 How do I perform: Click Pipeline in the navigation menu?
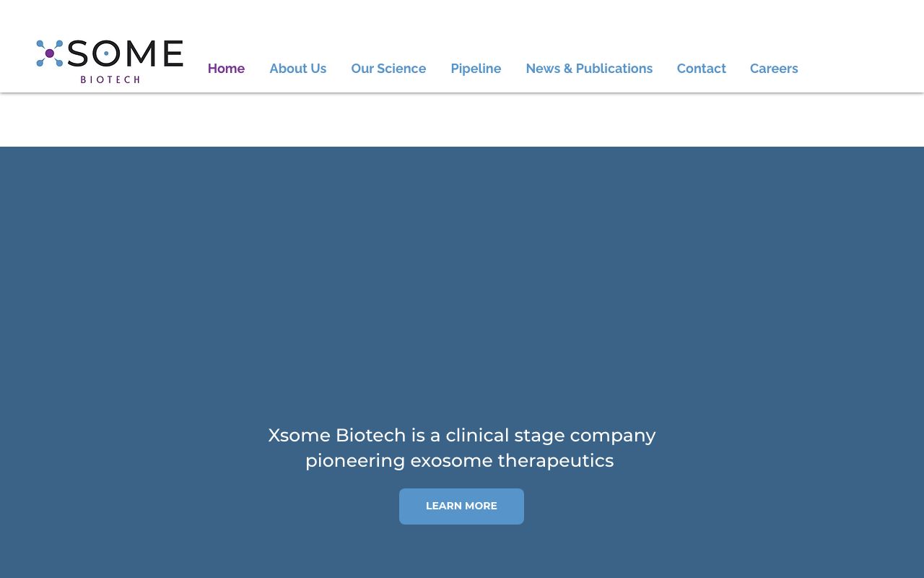pos(476,69)
